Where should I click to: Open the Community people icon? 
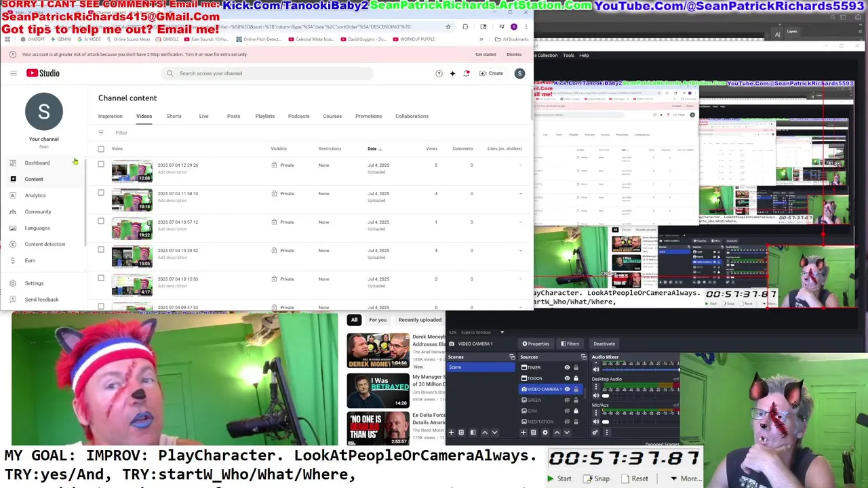(x=13, y=211)
